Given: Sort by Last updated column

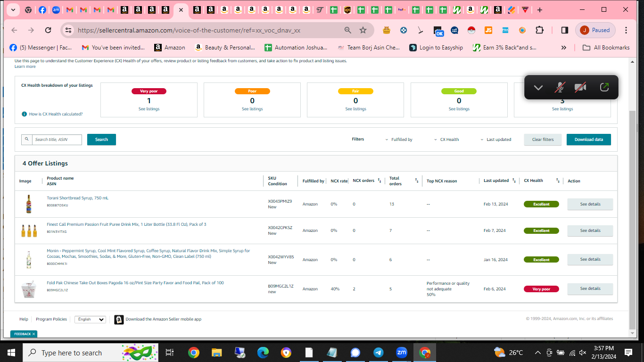Looking at the screenshot, I should tap(514, 181).
